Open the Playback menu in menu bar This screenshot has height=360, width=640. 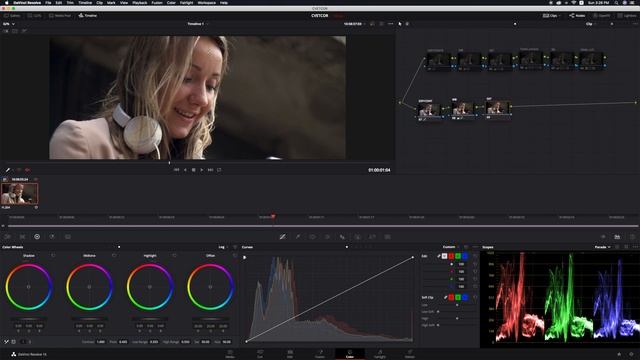[140, 2]
